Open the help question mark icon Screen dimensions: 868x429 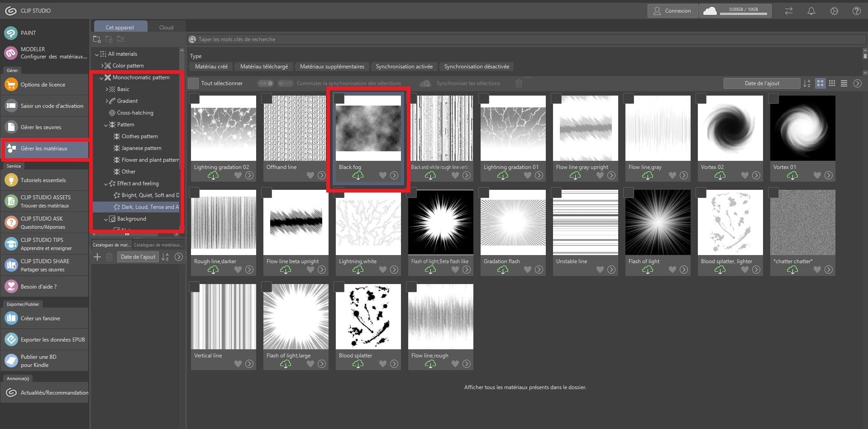856,11
